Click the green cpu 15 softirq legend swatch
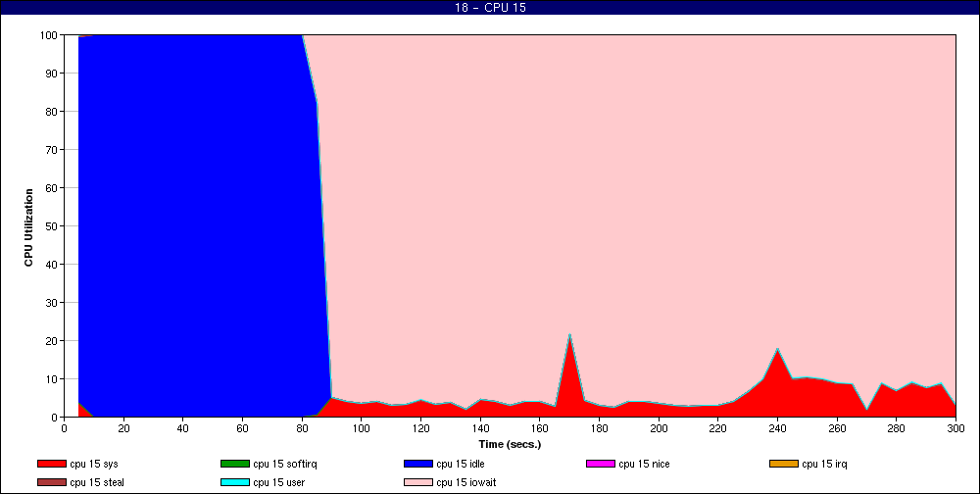Image resolution: width=980 pixels, height=494 pixels. click(235, 464)
